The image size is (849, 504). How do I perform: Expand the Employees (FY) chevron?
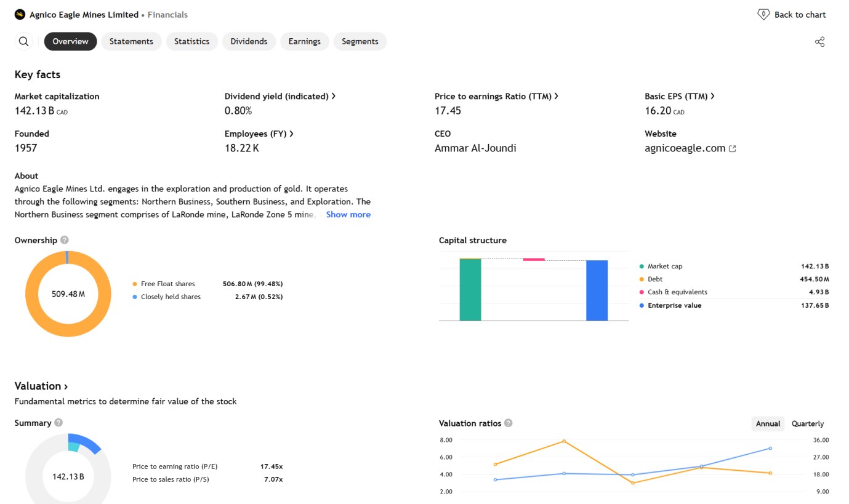click(291, 134)
